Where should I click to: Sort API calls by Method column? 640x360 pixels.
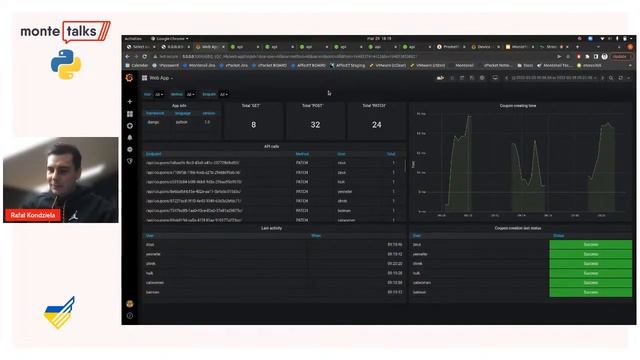302,154
